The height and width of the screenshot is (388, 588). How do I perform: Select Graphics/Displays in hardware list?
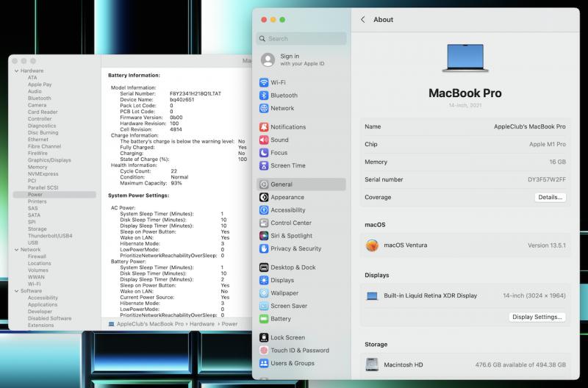point(49,160)
